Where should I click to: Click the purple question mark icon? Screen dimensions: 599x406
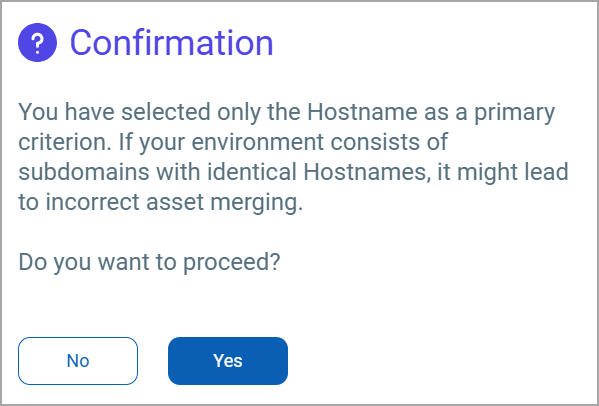37,42
